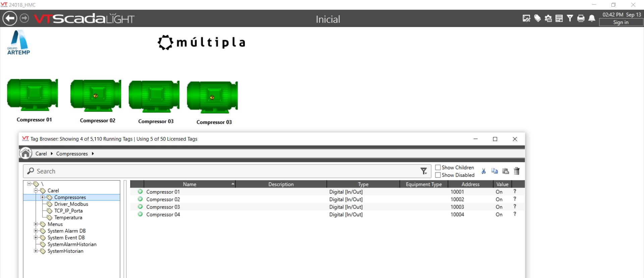Open the Tag Browser from title bar

coord(537,18)
